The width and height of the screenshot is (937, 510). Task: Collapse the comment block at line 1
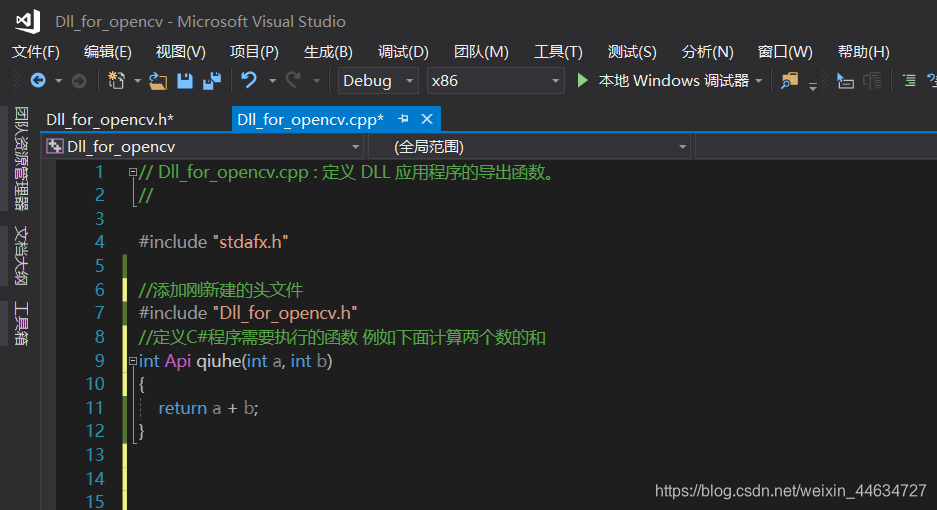coord(133,172)
